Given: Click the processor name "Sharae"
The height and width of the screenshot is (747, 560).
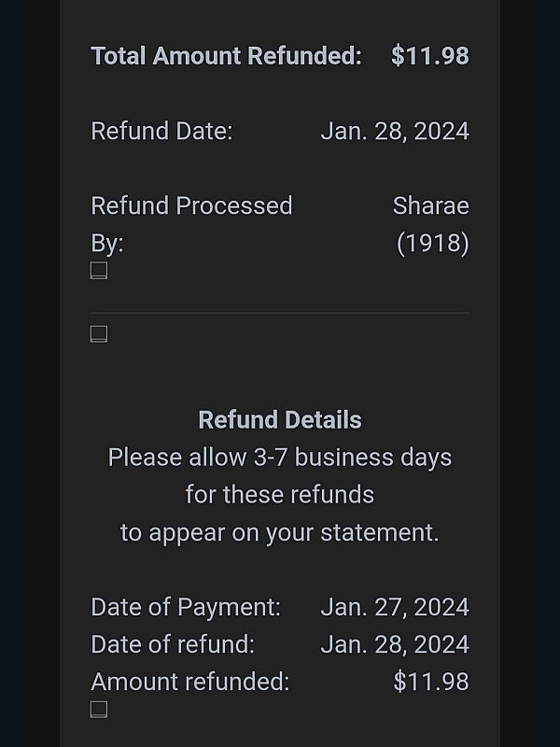Looking at the screenshot, I should click(x=430, y=205).
